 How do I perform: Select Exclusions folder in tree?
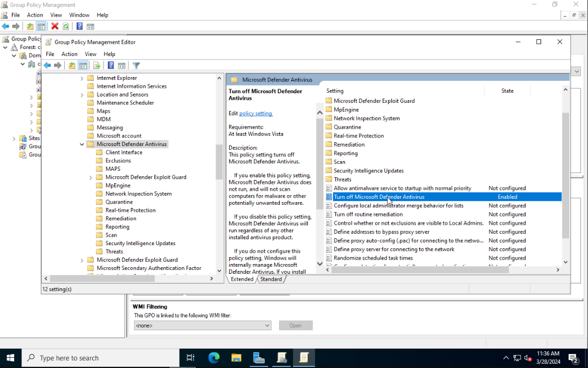click(x=118, y=161)
